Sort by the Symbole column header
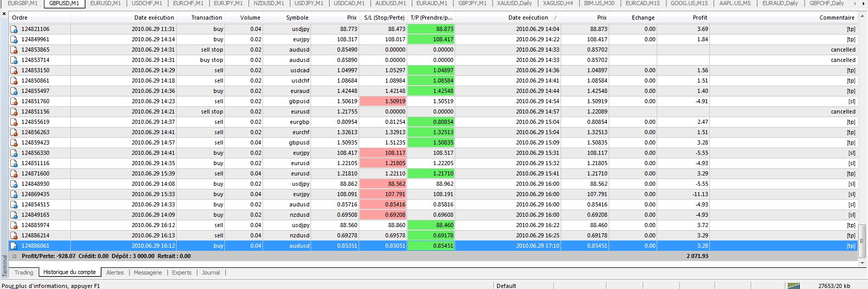This screenshot has width=868, height=289. [x=287, y=18]
